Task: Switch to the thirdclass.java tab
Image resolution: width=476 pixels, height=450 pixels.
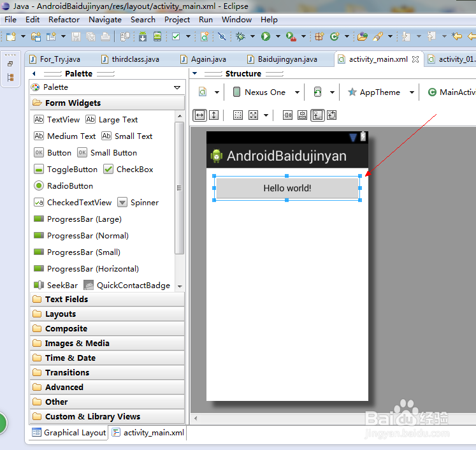Action: tap(130, 59)
